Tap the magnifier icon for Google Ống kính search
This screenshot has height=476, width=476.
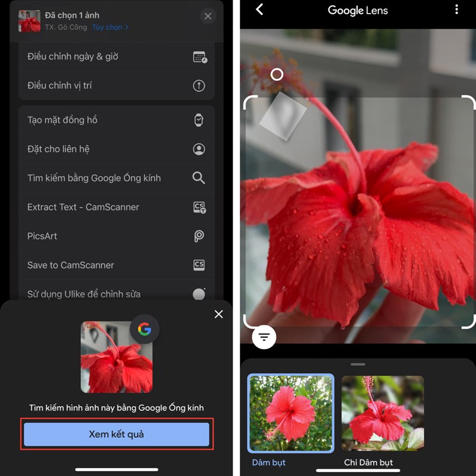(x=199, y=178)
